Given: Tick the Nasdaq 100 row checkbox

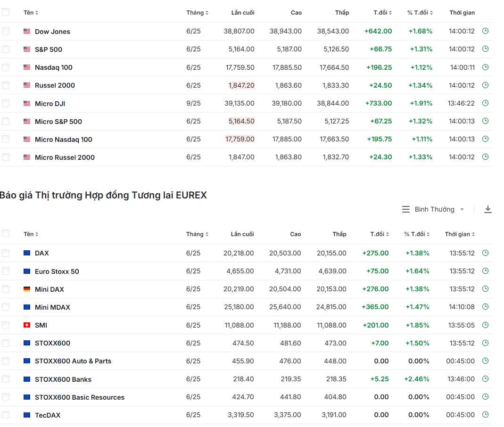Looking at the screenshot, I should click(6, 67).
